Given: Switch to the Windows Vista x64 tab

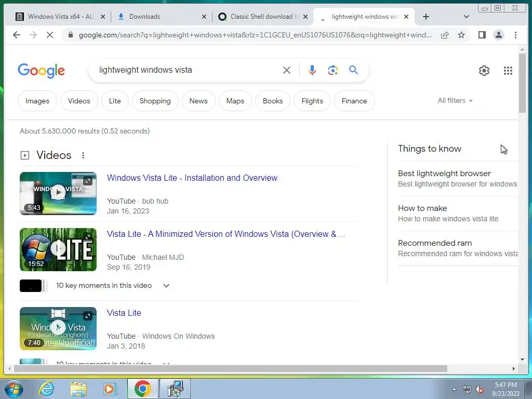Looking at the screenshot, I should pos(61,17).
